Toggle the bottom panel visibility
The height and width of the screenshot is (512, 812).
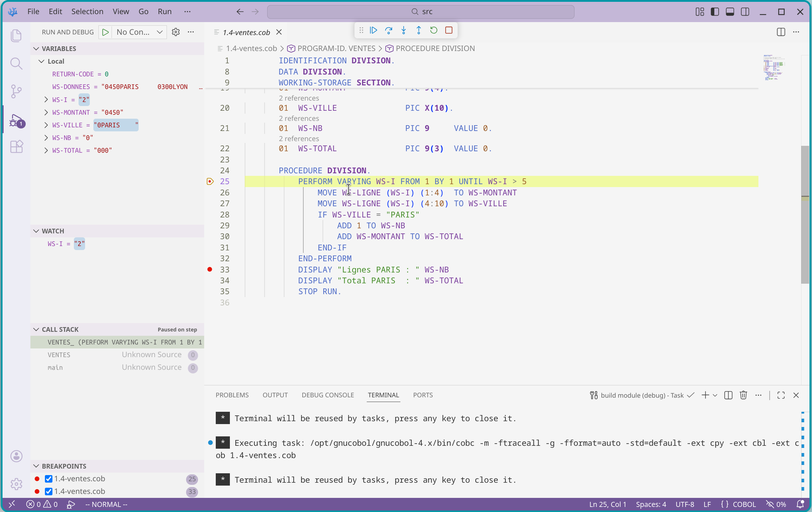tap(730, 12)
